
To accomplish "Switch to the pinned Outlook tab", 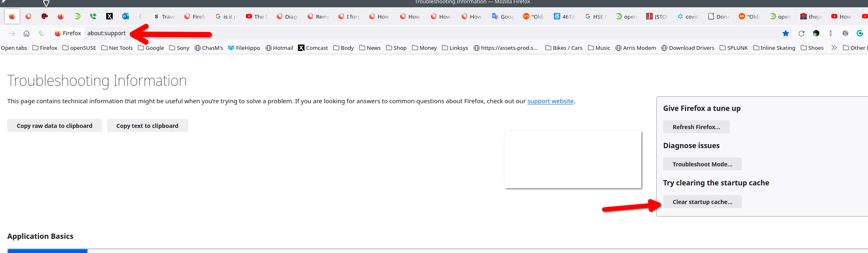I will (x=126, y=17).
